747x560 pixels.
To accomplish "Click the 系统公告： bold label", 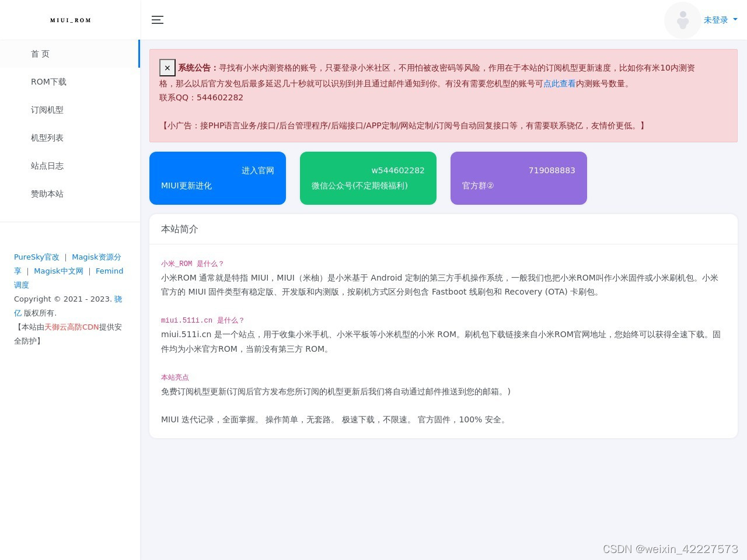I will click(x=198, y=68).
